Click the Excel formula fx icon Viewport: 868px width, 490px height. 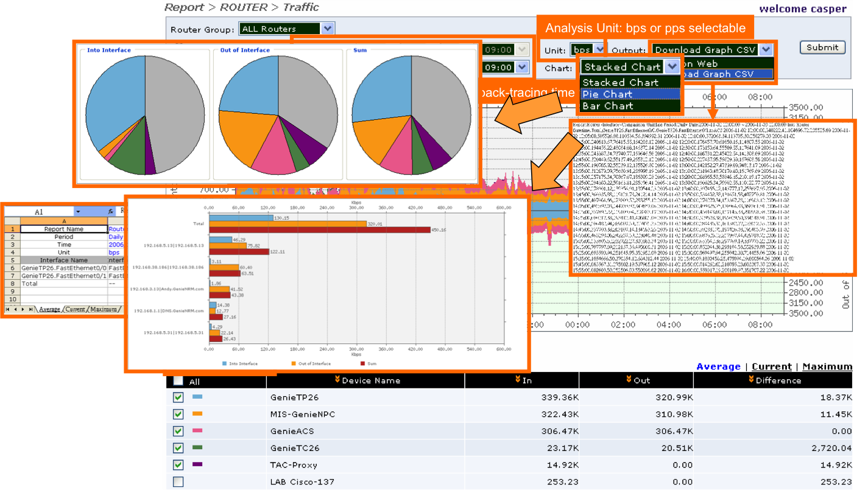(x=111, y=211)
